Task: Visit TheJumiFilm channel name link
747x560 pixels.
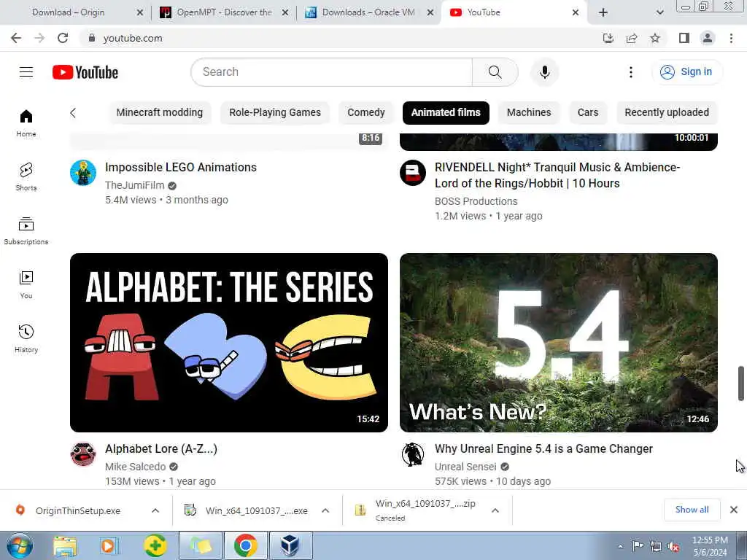Action: [x=135, y=185]
